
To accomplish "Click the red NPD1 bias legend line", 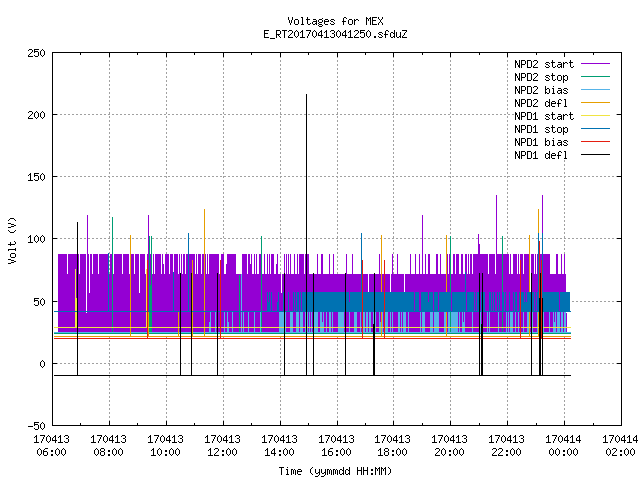I will (596, 142).
